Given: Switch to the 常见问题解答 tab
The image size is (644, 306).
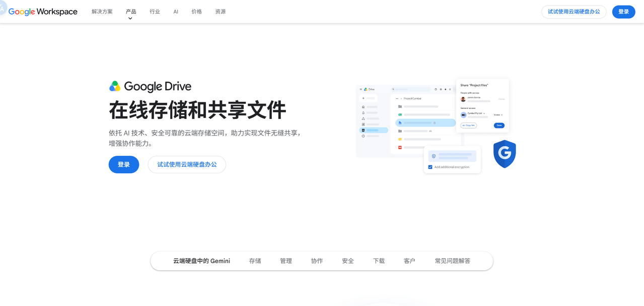Looking at the screenshot, I should (453, 261).
